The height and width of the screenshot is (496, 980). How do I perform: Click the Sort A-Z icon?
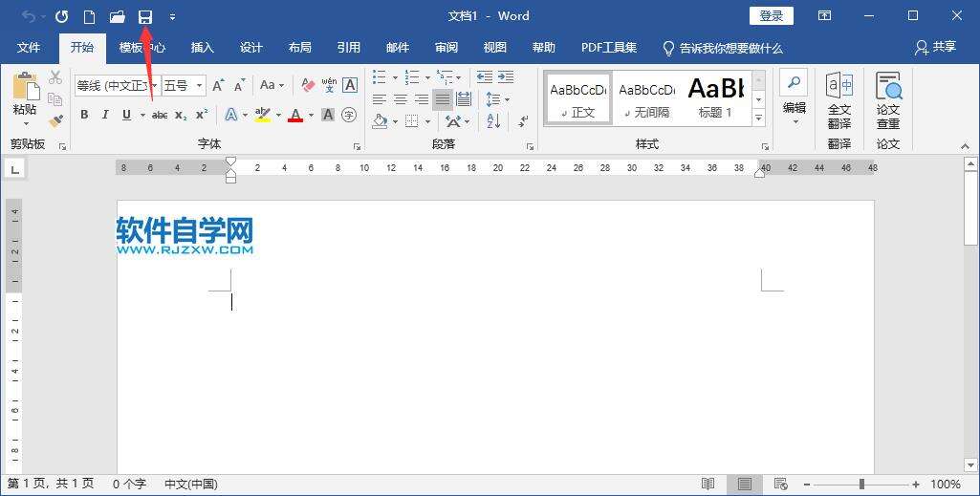click(x=493, y=121)
